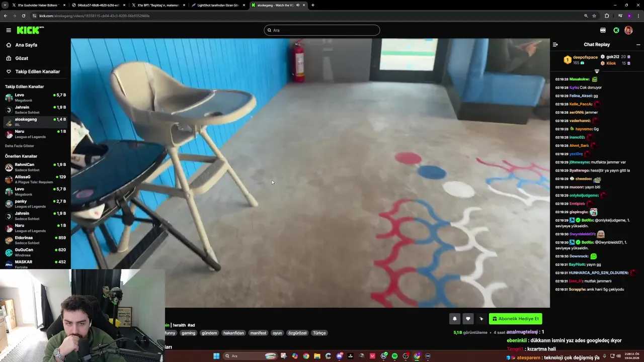
Task: Bookmark this page with star icon
Action: 594,16
